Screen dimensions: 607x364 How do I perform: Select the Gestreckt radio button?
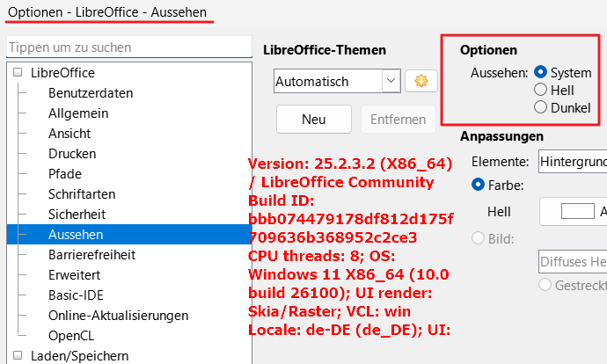545,285
